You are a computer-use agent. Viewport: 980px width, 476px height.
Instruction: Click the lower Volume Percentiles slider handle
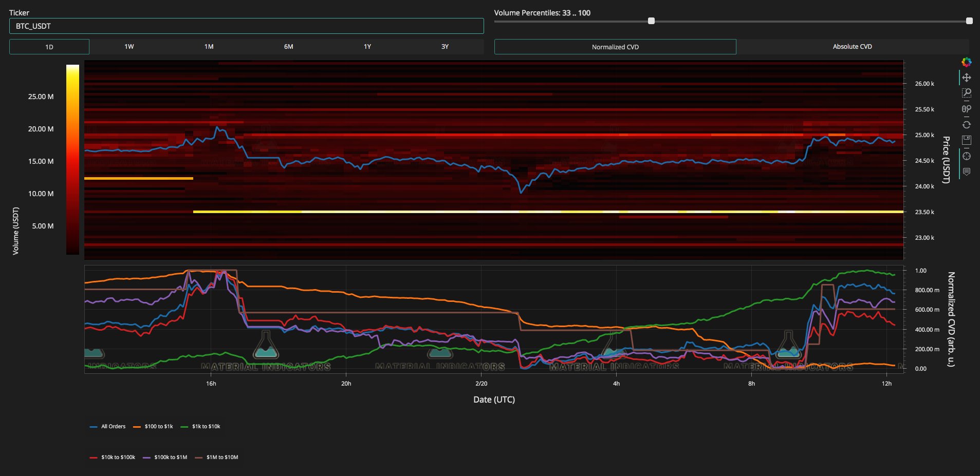[x=651, y=21]
